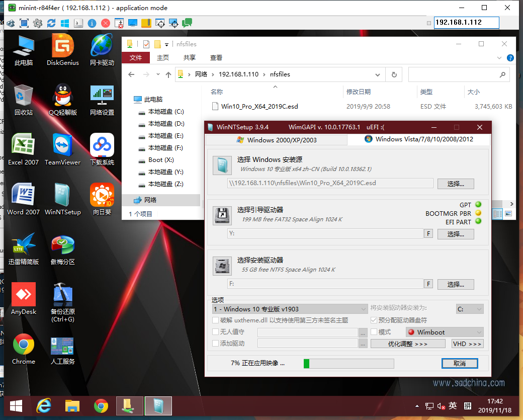523x420 pixels.
Task: Open AnyDesk desktop icon
Action: pyautogui.click(x=23, y=299)
